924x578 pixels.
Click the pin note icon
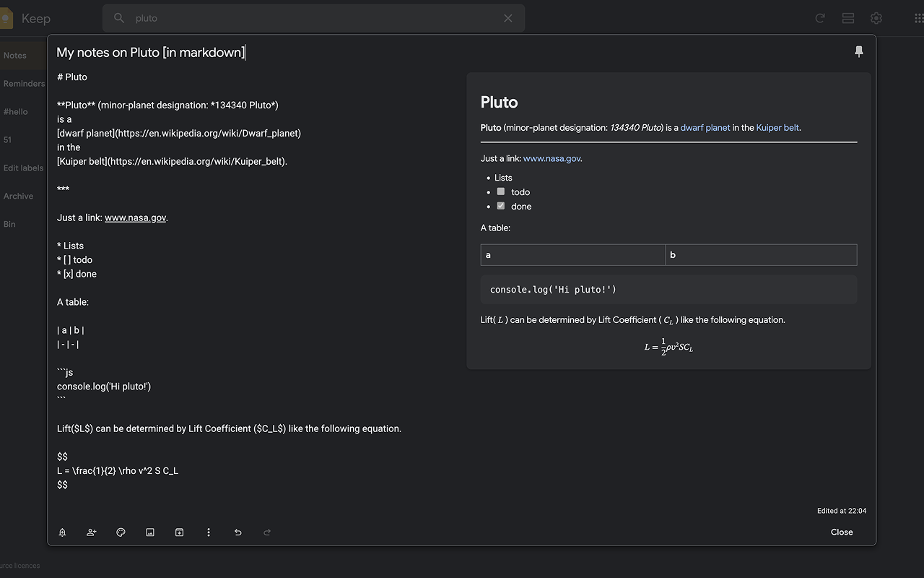point(858,51)
